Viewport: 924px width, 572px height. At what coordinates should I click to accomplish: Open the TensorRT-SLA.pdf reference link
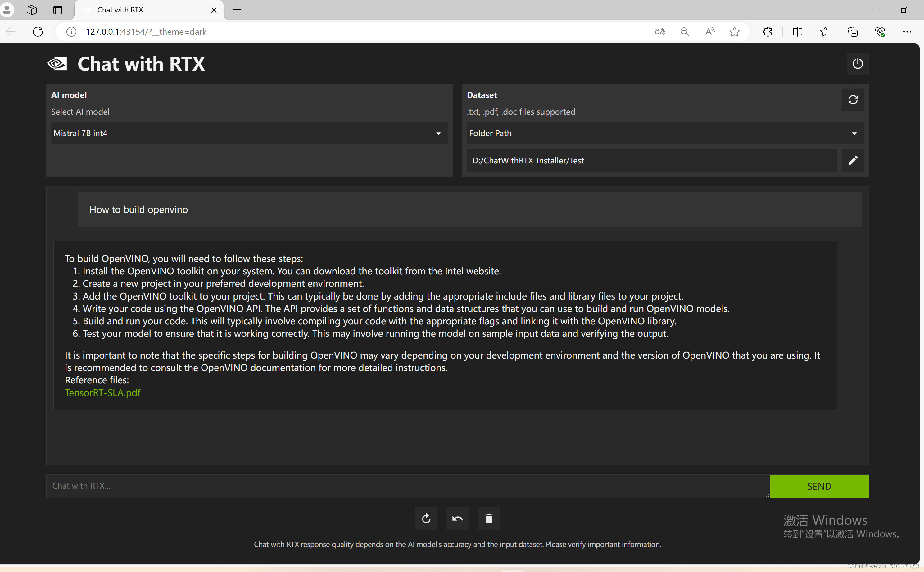click(102, 393)
